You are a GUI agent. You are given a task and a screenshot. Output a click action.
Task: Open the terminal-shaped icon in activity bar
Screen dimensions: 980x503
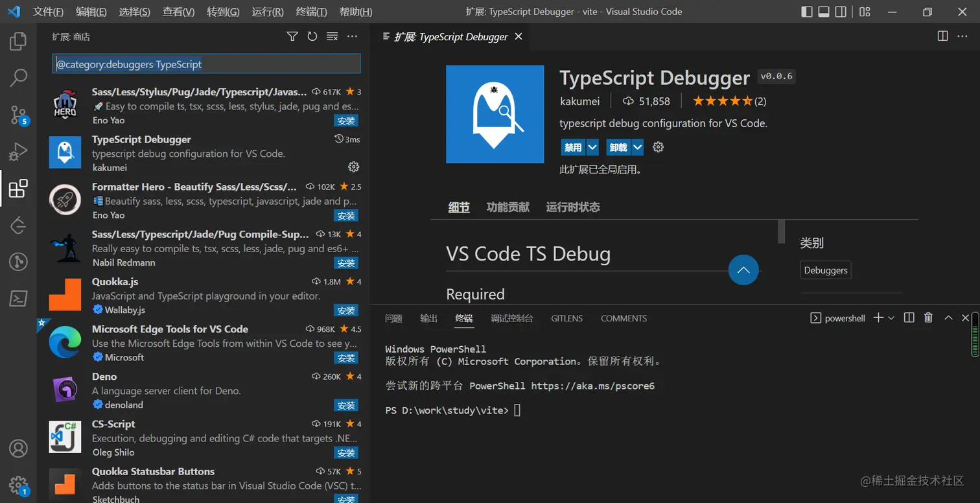coord(18,299)
